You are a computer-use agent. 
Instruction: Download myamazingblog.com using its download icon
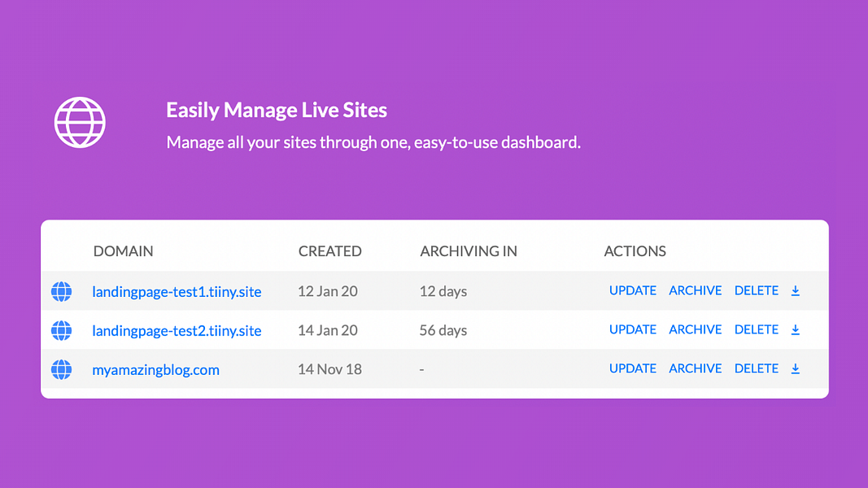click(796, 368)
